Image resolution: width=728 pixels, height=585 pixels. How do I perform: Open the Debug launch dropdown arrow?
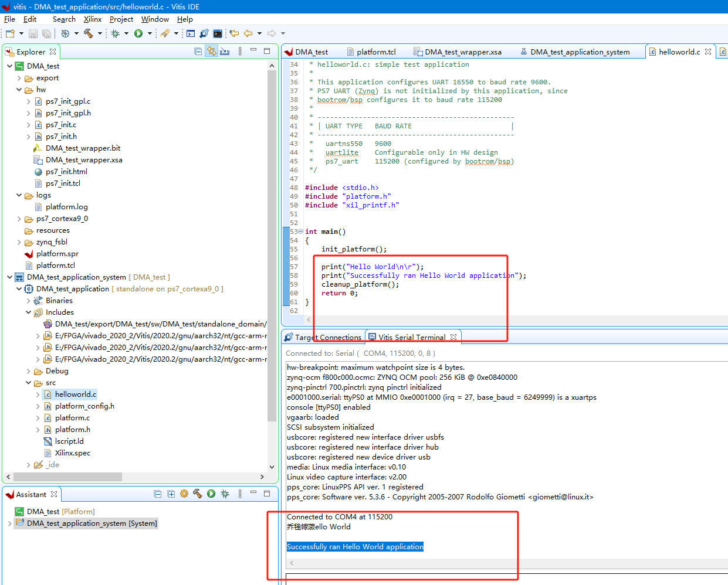pyautogui.click(x=126, y=33)
